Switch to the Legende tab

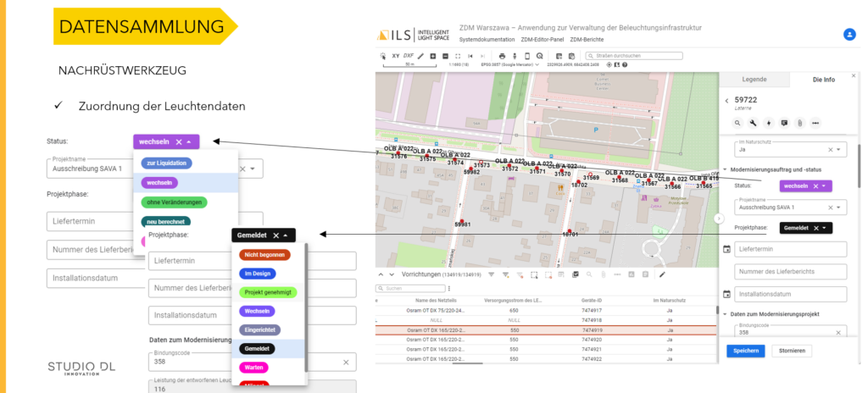[x=754, y=80]
